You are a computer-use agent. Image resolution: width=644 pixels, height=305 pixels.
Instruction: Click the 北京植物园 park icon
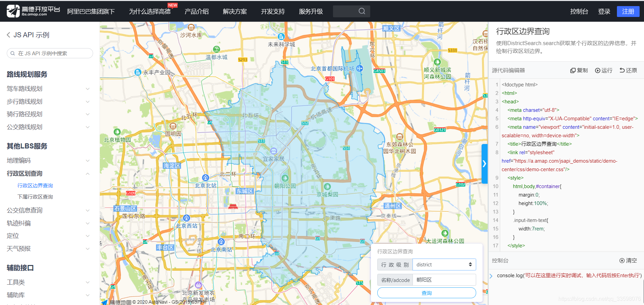pyautogui.click(x=117, y=132)
